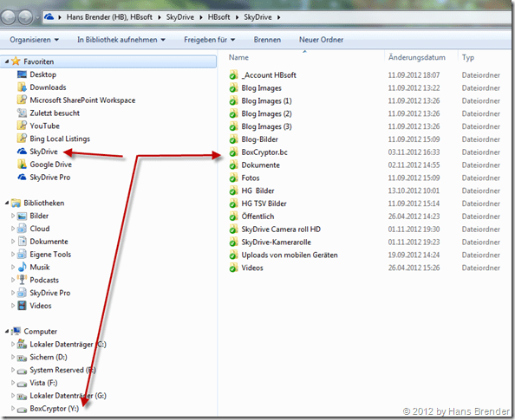Open the Organisieren dropdown menu

tap(34, 40)
